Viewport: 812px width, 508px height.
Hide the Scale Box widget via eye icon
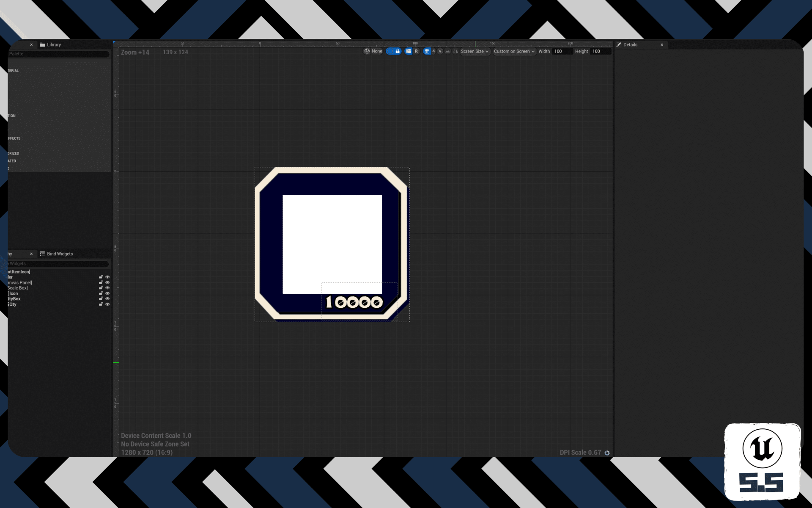click(x=107, y=288)
